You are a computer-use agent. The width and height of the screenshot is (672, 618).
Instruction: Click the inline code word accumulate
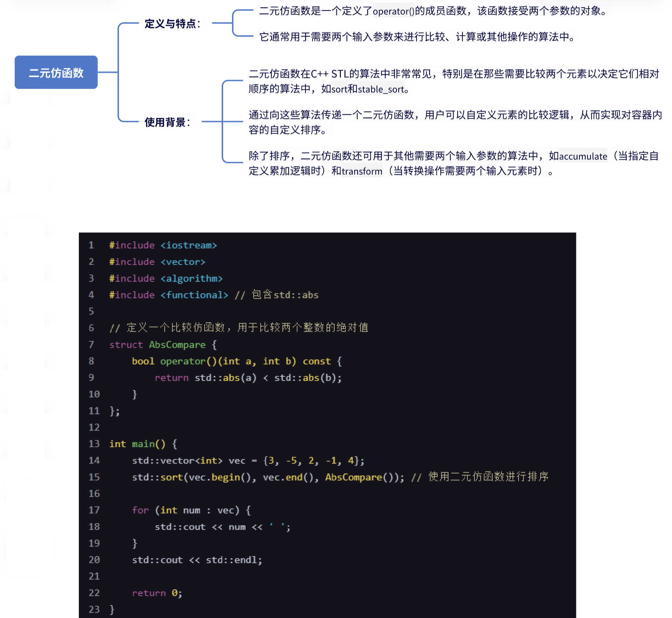coord(583,156)
